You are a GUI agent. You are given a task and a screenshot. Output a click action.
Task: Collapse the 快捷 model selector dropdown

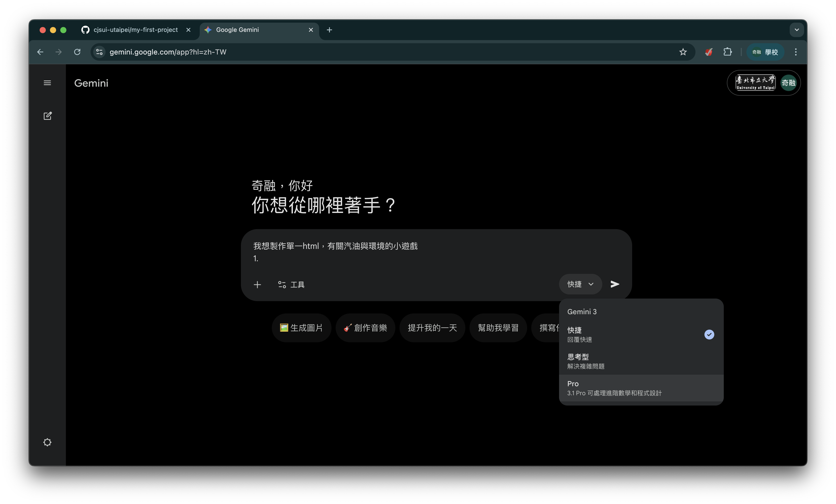[x=580, y=284]
